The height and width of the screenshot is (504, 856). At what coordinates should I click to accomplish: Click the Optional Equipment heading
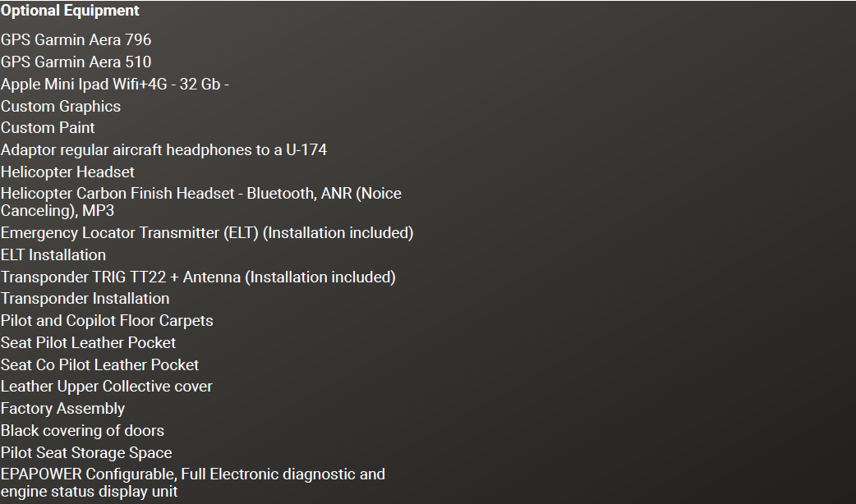pyautogui.click(x=70, y=11)
